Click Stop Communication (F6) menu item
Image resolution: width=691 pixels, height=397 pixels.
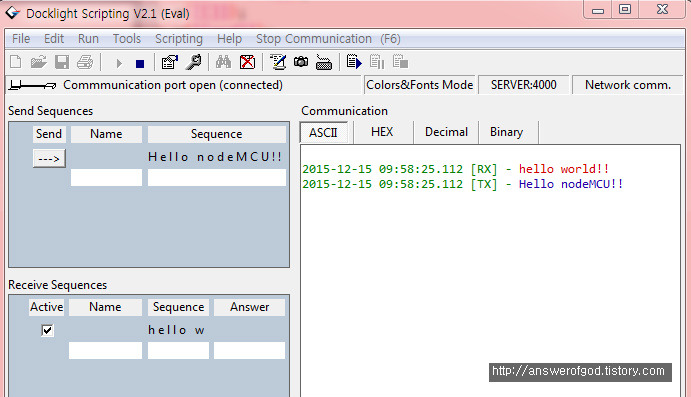click(x=328, y=39)
